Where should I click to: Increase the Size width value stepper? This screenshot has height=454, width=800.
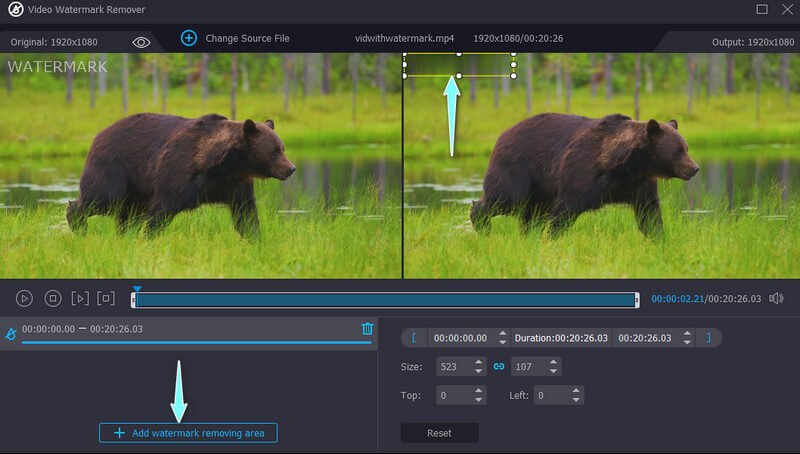click(478, 362)
